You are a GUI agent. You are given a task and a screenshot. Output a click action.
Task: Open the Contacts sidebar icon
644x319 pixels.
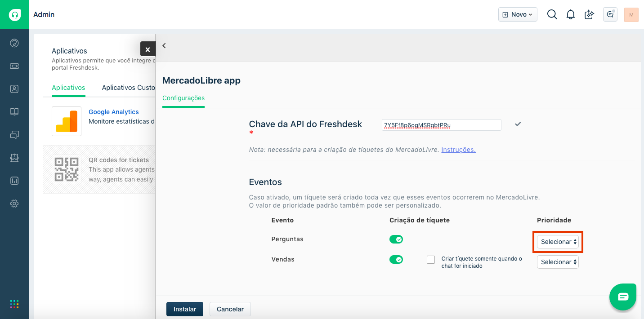(14, 89)
